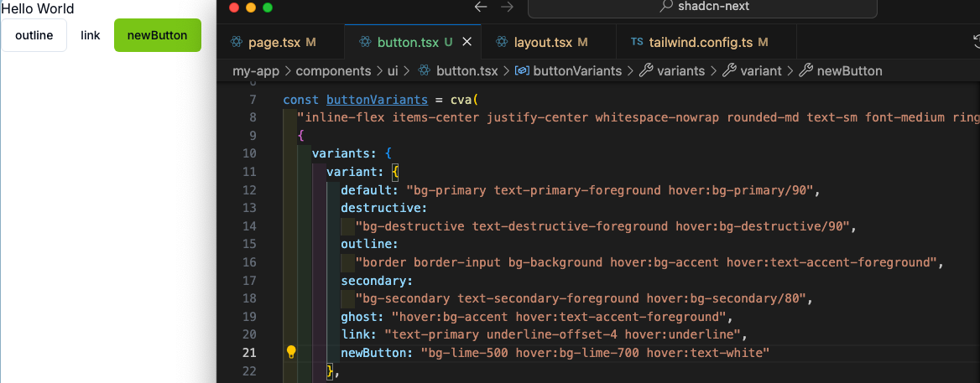Click the green newButton button

(158, 35)
